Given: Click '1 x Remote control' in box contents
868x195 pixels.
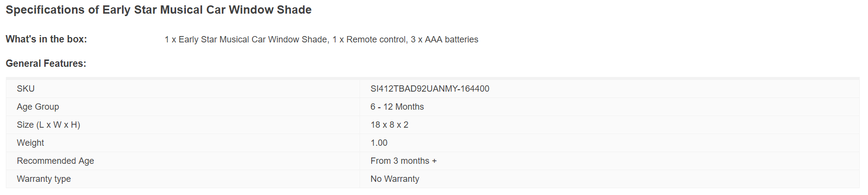Looking at the screenshot, I should tap(370, 39).
